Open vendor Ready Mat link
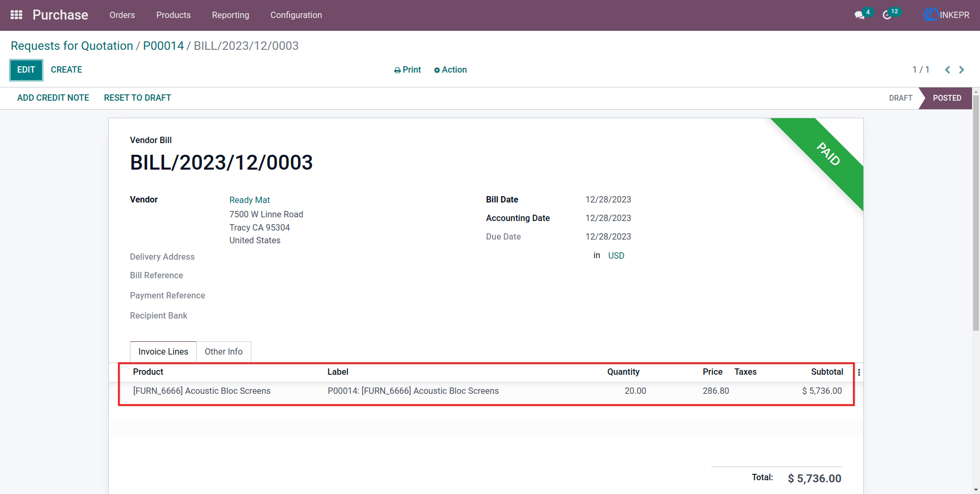The image size is (980, 494). (x=250, y=200)
